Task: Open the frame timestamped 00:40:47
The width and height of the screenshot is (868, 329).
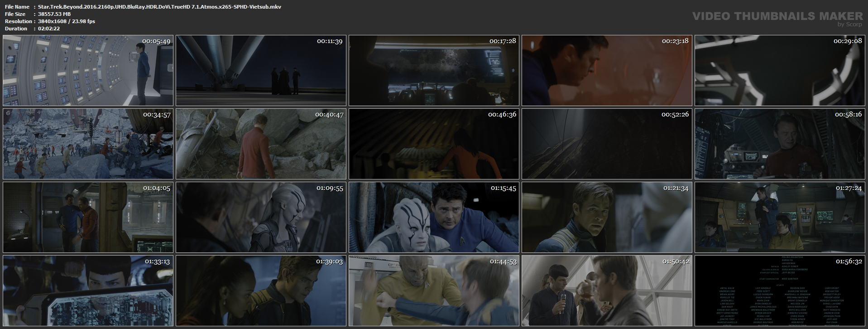Action: pos(261,144)
